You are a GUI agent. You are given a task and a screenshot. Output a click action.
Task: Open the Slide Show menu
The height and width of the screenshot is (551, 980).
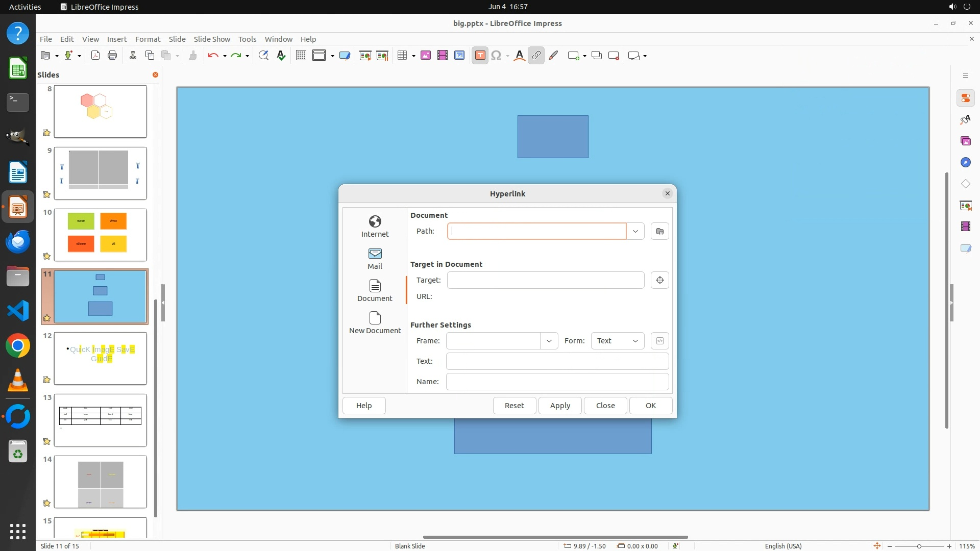pos(212,39)
